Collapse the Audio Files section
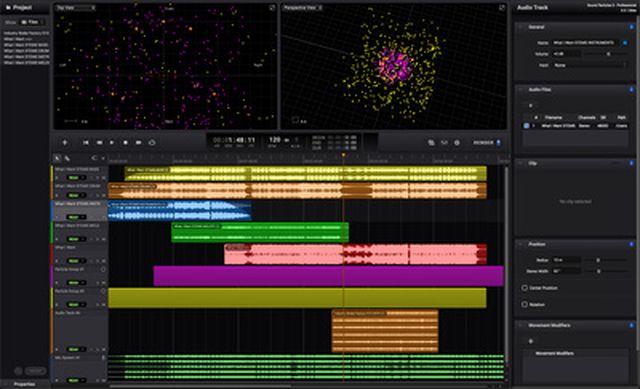640x389 pixels. point(520,89)
